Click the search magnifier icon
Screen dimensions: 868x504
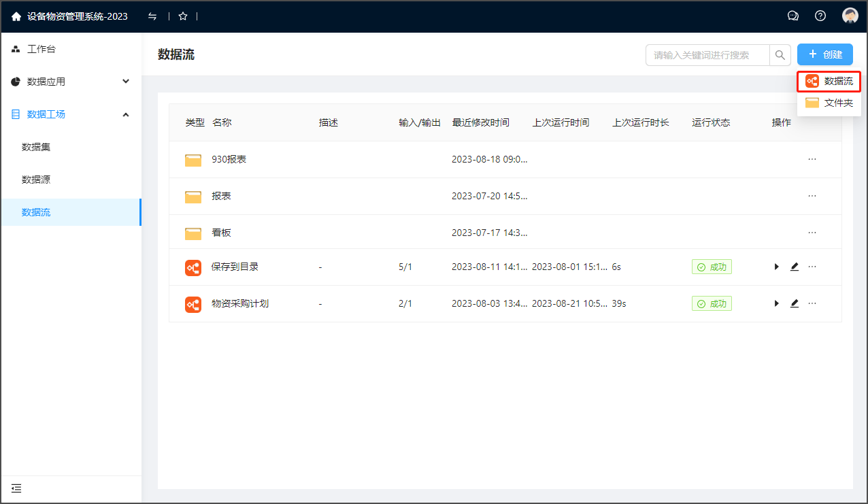click(x=780, y=55)
